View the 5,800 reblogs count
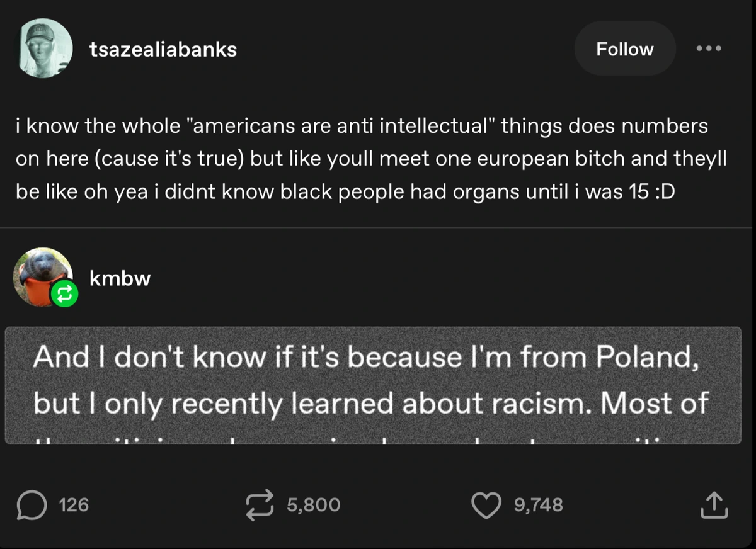The height and width of the screenshot is (549, 756). tap(313, 505)
